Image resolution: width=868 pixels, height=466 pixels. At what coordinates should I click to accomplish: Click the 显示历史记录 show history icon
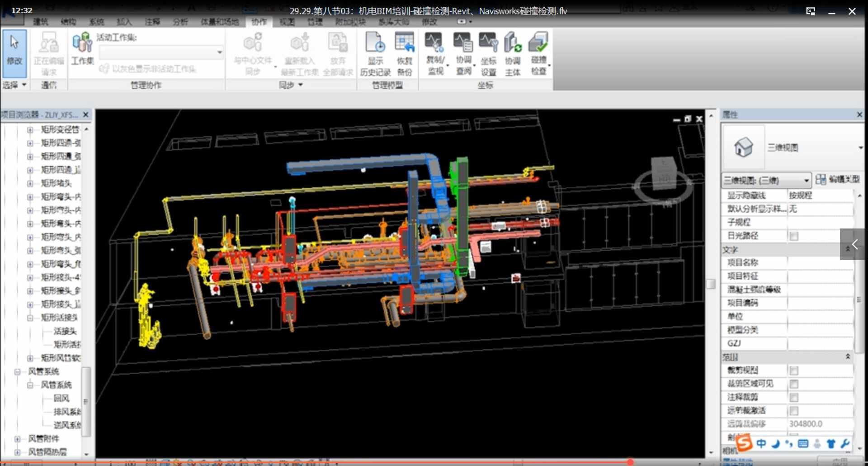point(375,52)
